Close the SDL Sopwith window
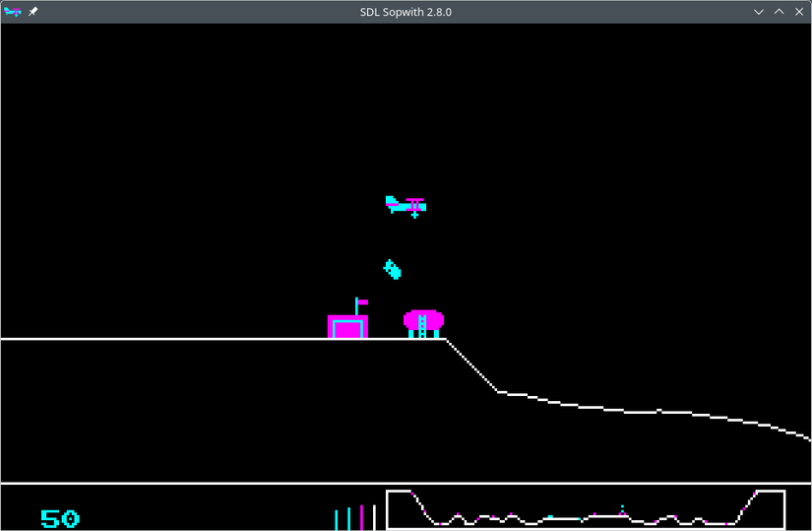The height and width of the screenshot is (531, 812). (x=799, y=12)
